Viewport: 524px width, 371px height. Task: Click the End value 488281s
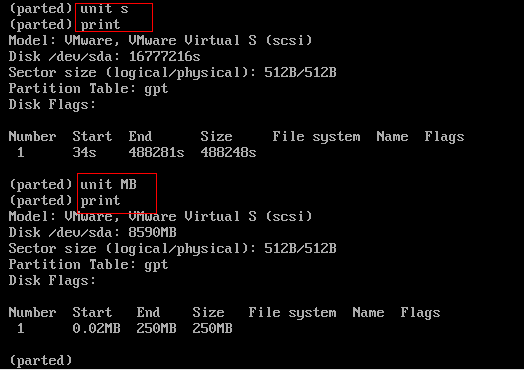(156, 153)
